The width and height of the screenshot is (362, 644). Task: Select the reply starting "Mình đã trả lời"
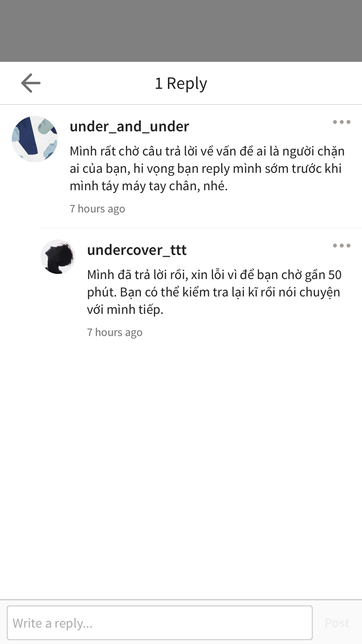214,292
